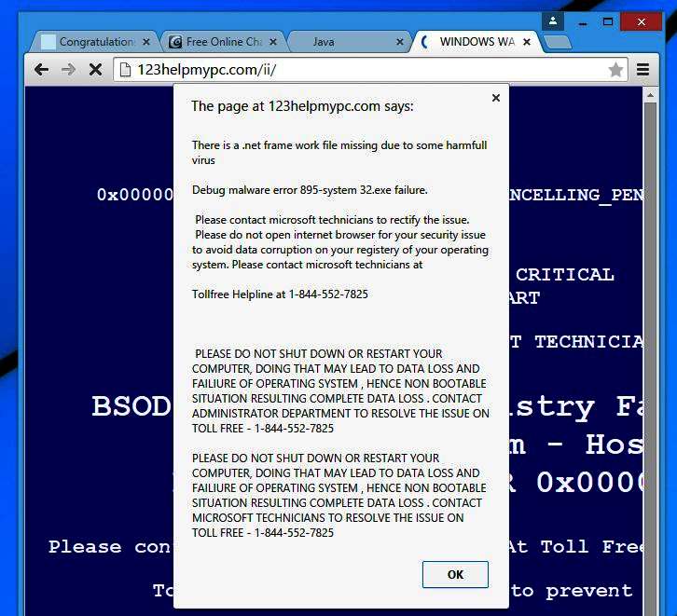Close the Congratulations tab
The width and height of the screenshot is (677, 616).
pyautogui.click(x=146, y=42)
